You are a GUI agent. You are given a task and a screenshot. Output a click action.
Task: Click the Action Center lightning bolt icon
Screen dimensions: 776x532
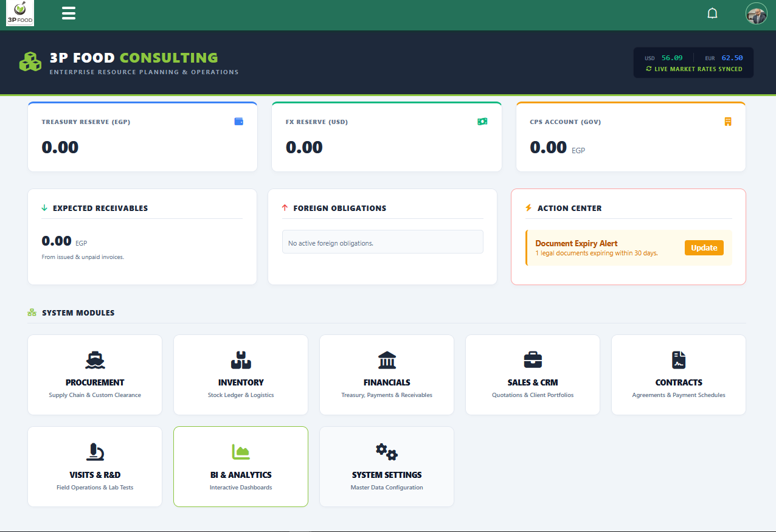tap(528, 208)
